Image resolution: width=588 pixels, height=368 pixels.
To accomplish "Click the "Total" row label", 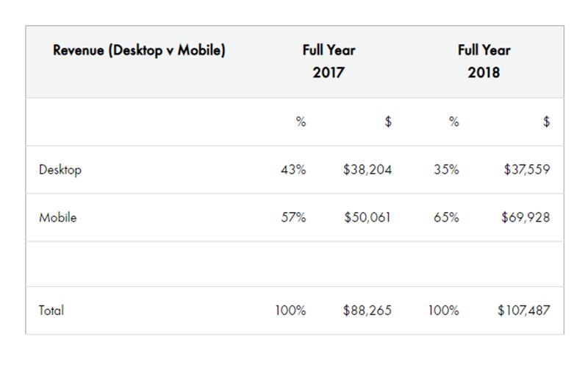I will click(x=51, y=311).
